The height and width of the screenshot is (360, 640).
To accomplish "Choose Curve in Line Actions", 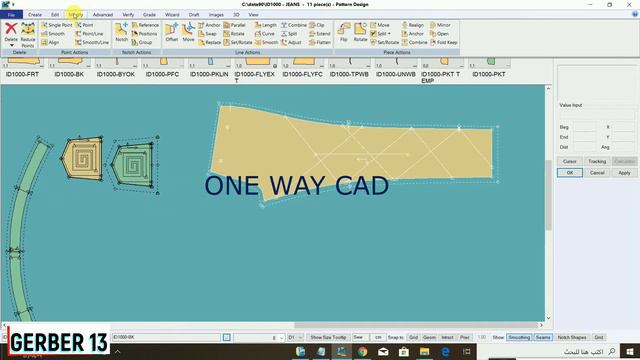I will [x=265, y=33].
